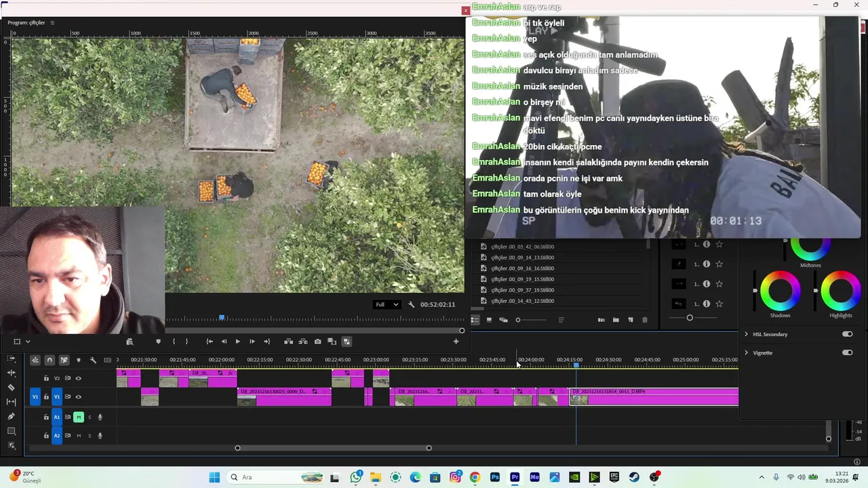Toggle lock on V2 track
The width and height of the screenshot is (868, 488).
pyautogui.click(x=46, y=378)
